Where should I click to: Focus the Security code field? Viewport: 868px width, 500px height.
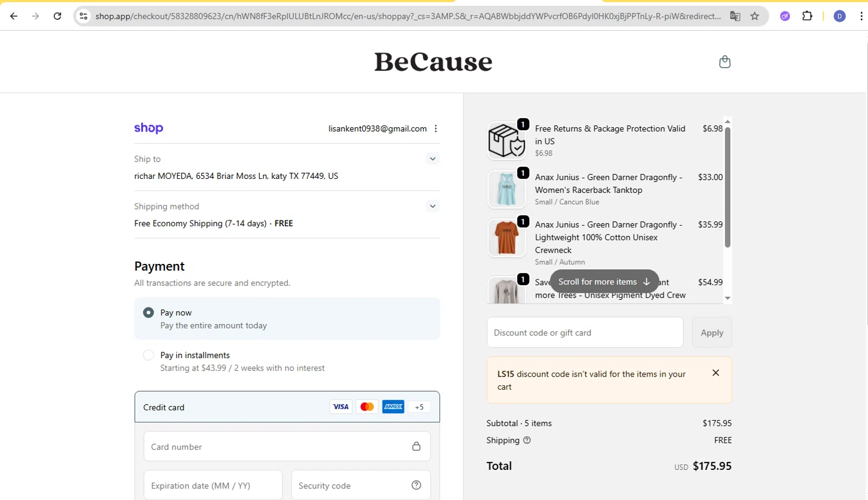click(x=361, y=485)
